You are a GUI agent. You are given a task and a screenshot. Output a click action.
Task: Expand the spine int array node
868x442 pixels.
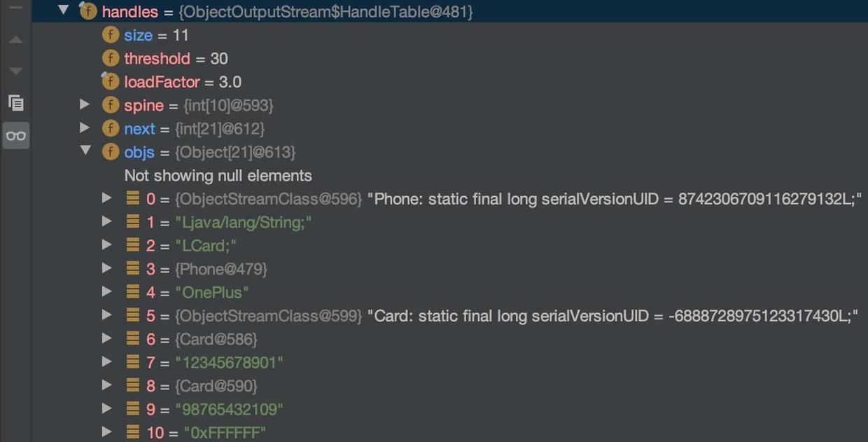coord(85,104)
